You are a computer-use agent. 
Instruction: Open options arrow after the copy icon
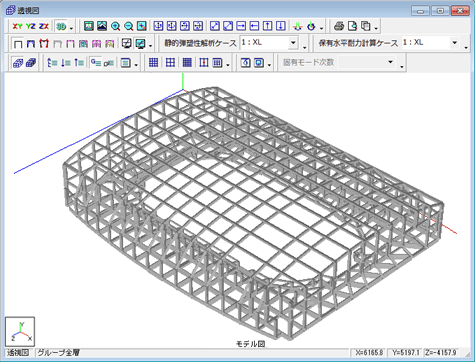(376, 28)
